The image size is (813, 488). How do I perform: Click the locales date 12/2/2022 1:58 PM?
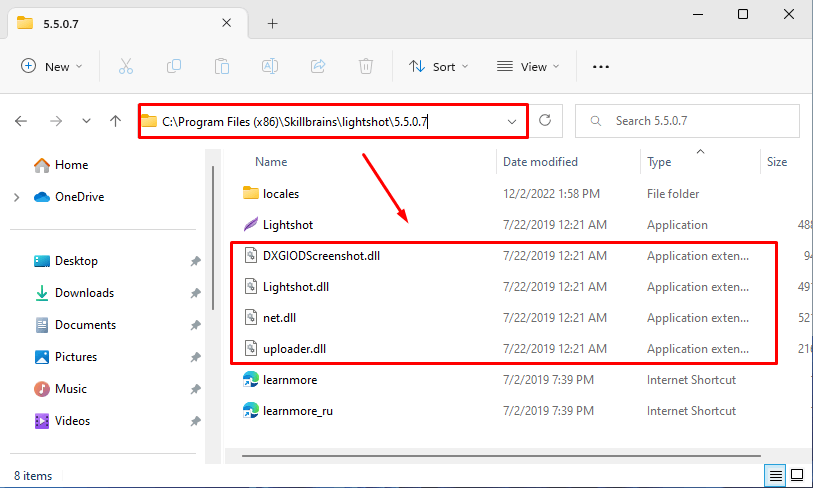pyautogui.click(x=551, y=194)
